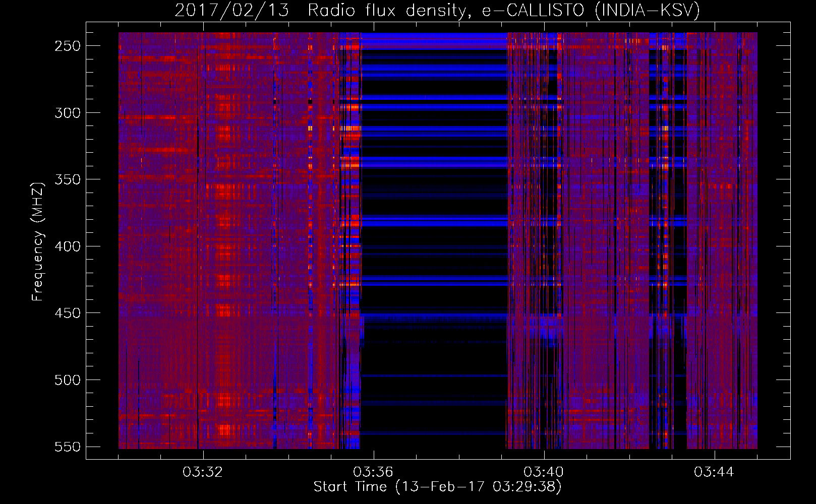Screen dimensions: 816x504
Task: Click the 500 frequency tick label
Action: pos(68,380)
